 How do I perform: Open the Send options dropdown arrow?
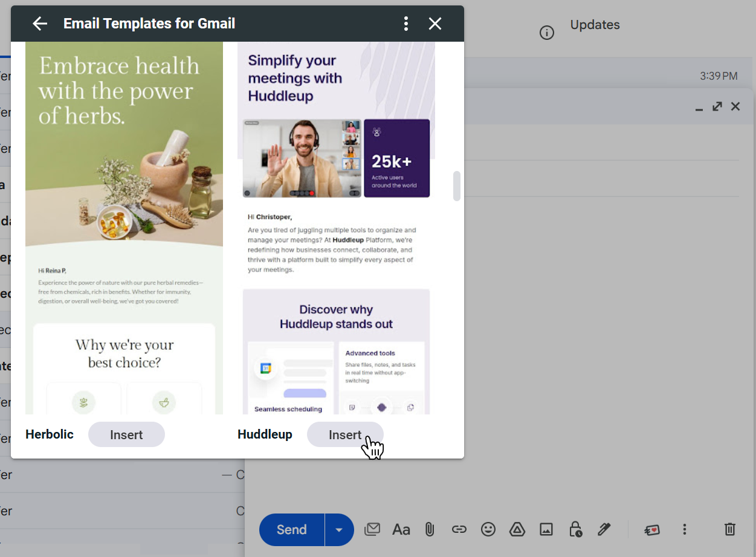tap(339, 529)
